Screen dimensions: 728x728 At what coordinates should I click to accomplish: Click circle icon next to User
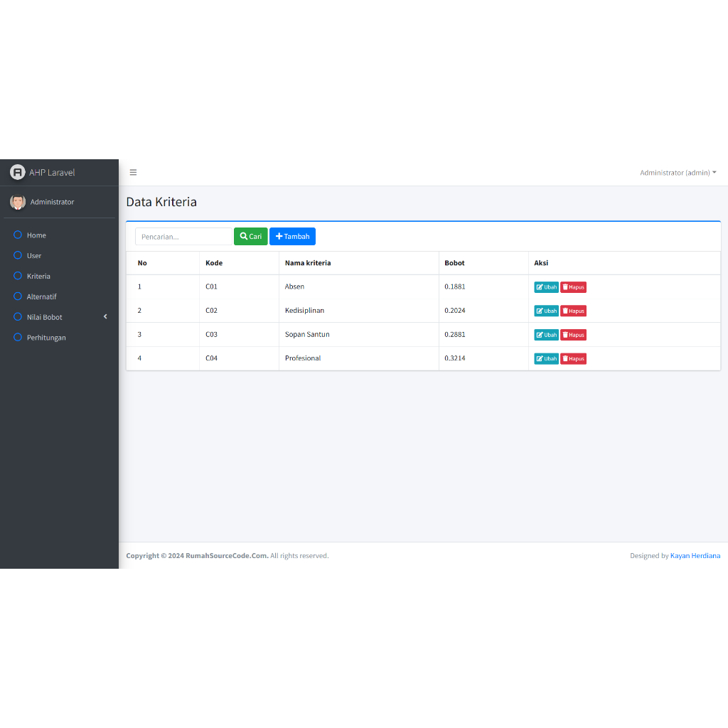click(x=18, y=255)
